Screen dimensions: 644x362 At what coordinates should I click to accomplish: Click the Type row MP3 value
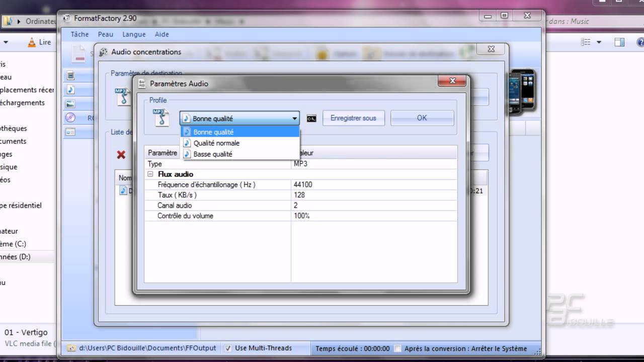[x=374, y=164]
